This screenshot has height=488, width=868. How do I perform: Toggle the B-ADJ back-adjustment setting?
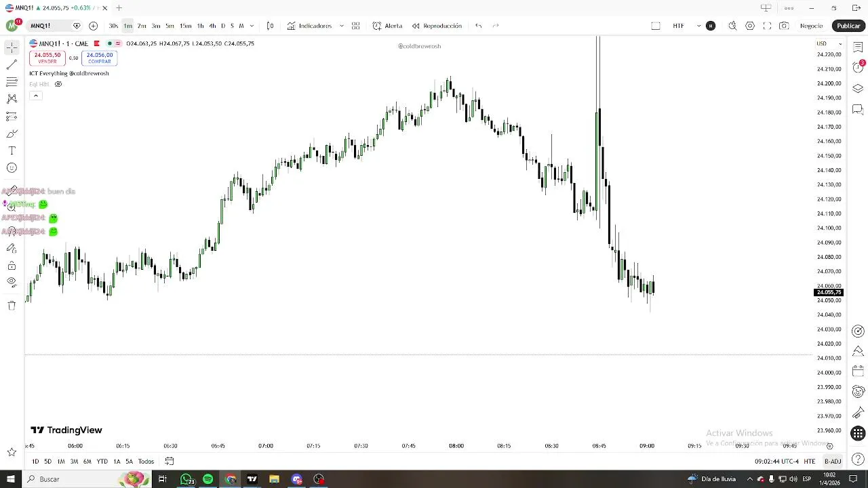pyautogui.click(x=832, y=462)
